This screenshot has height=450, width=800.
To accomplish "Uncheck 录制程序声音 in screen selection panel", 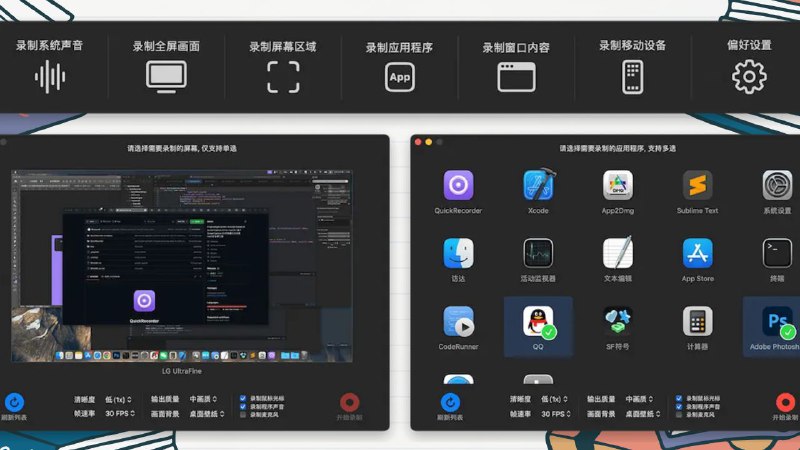I will (243, 407).
